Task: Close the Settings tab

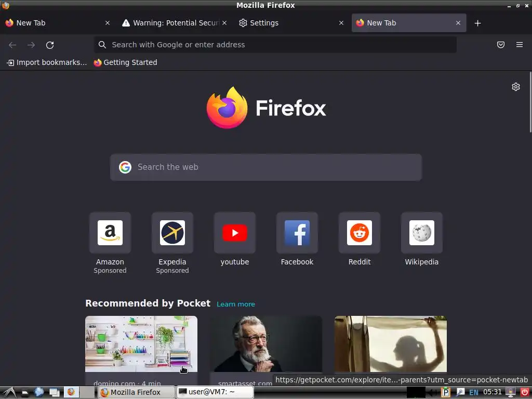Action: (x=341, y=23)
